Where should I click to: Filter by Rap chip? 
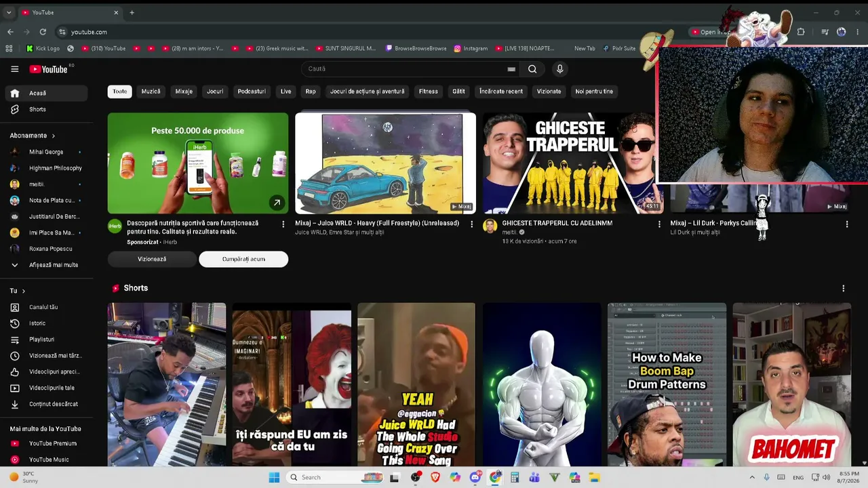point(311,91)
